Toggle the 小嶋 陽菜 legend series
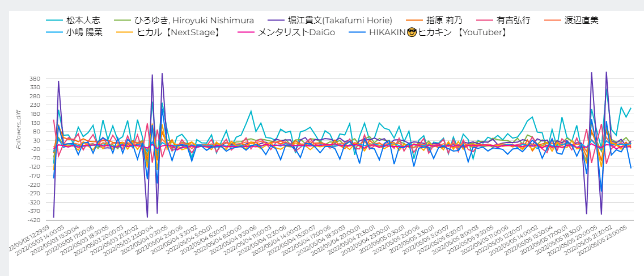This screenshot has width=644, height=276. [x=74, y=32]
